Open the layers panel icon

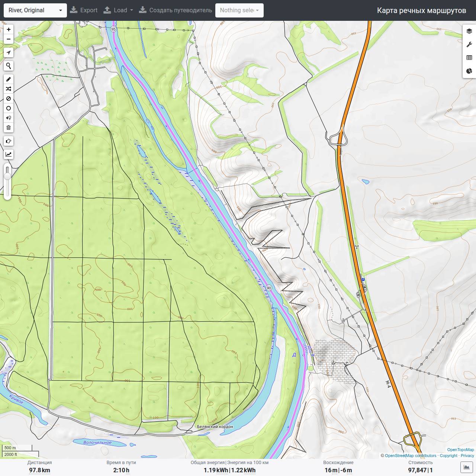pos(469,31)
